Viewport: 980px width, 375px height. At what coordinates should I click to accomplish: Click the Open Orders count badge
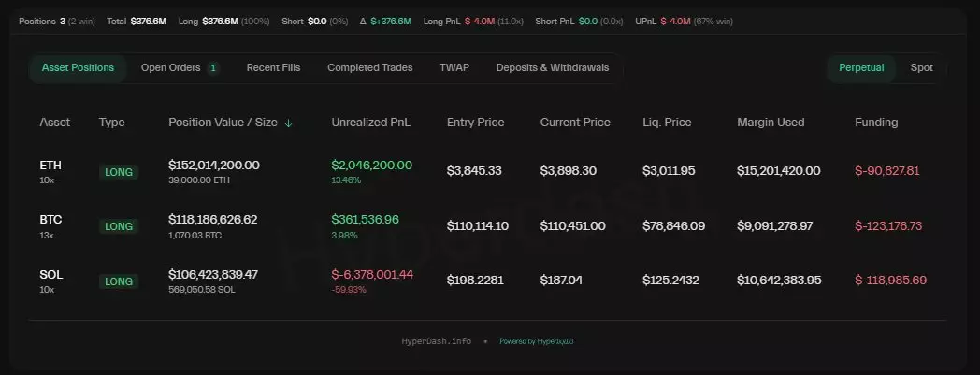[x=213, y=68]
